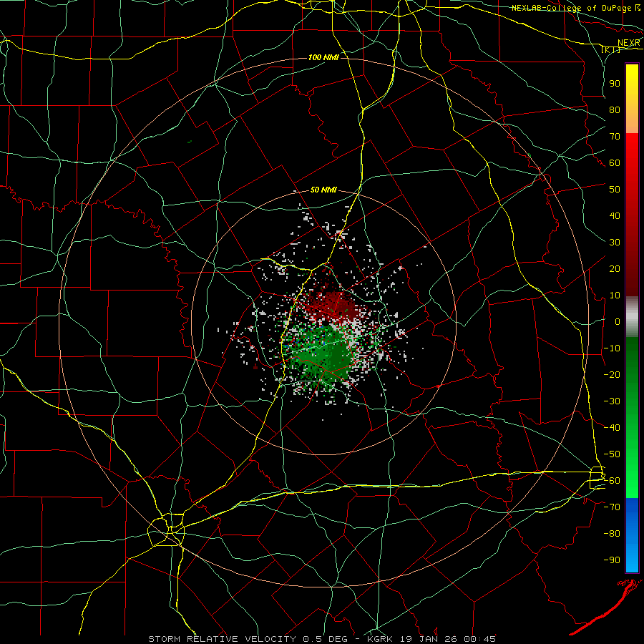Click the -80 value on velocity scale
644x644 pixels.
(x=612, y=534)
